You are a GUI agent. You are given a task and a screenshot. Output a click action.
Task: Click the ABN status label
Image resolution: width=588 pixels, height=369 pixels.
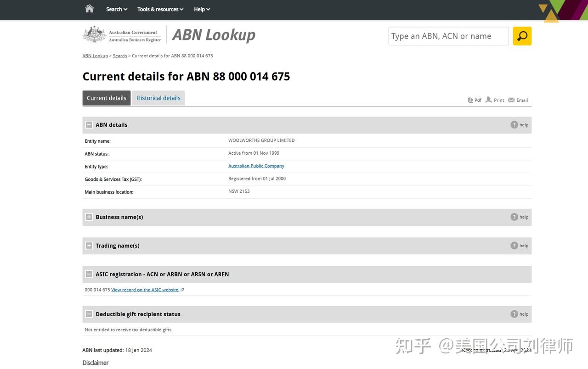click(97, 154)
